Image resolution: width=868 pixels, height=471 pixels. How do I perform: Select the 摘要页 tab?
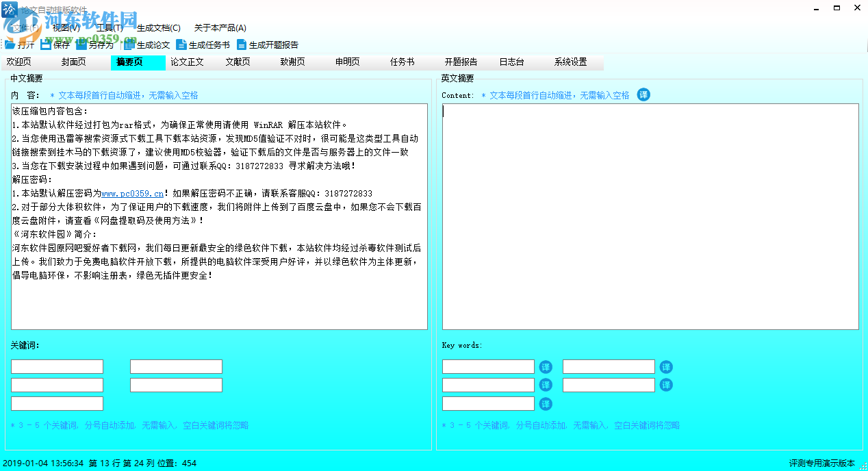pos(138,62)
